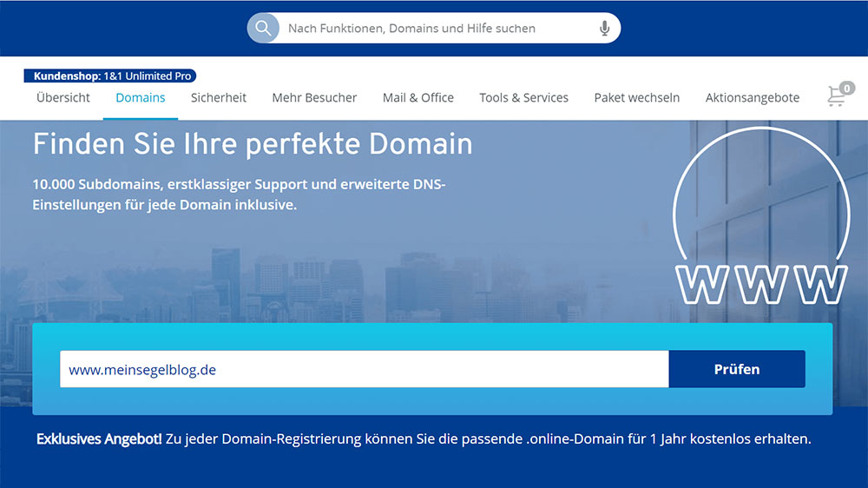Screen dimensions: 868x488
Task: Click the cart item count badge
Action: coord(846,88)
